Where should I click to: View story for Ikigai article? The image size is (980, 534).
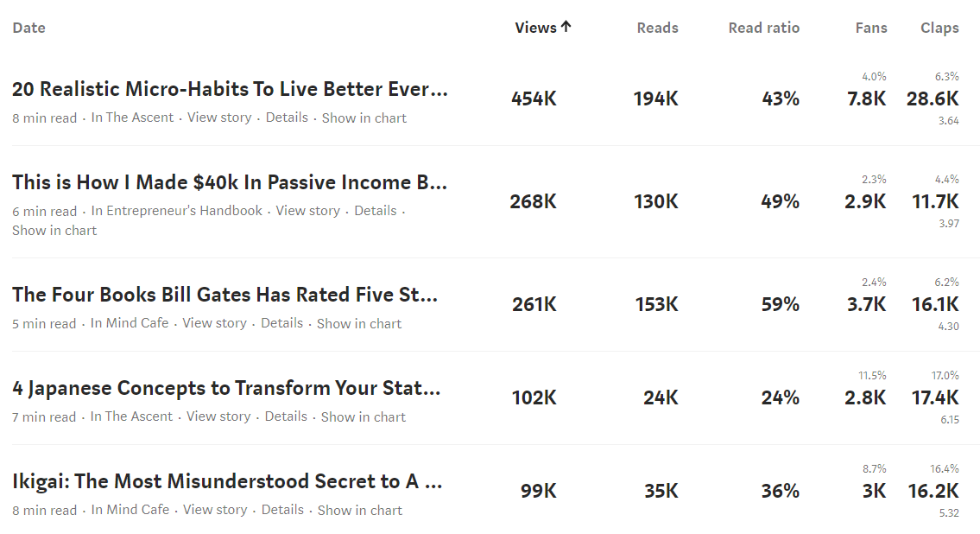point(215,510)
